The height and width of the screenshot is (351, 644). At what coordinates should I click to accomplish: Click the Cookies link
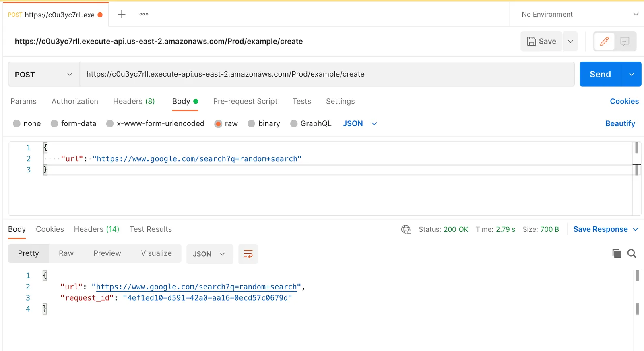coord(624,101)
